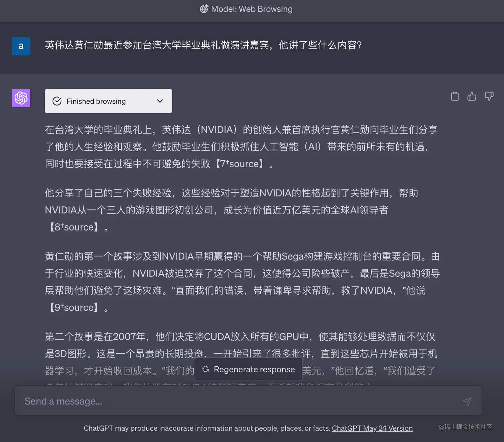Open the 7†source citation
Viewport: 504px width, 442px height.
coord(240,164)
